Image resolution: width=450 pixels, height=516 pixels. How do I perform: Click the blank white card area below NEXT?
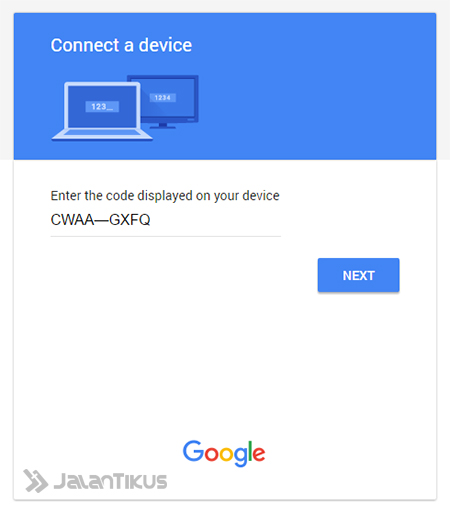tap(225, 360)
